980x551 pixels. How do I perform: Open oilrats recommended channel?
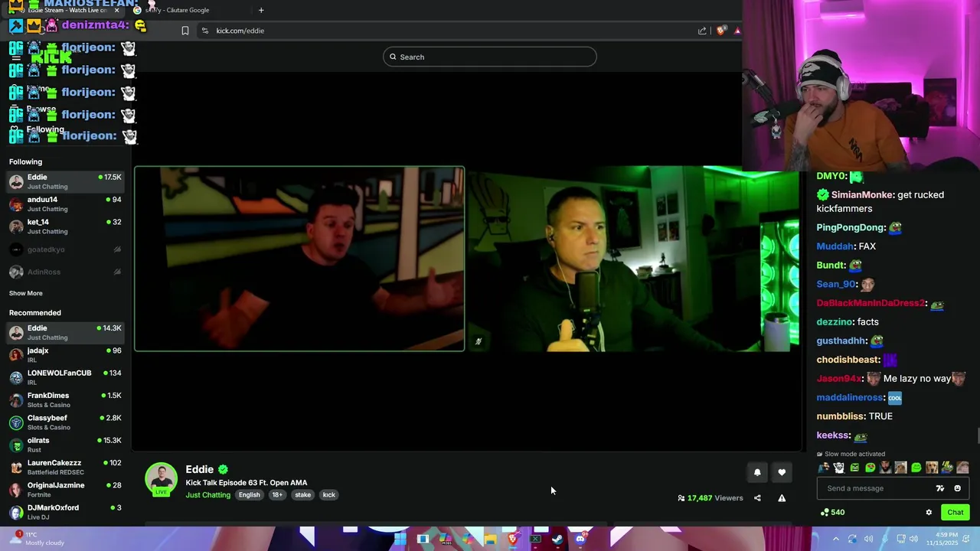(x=65, y=445)
